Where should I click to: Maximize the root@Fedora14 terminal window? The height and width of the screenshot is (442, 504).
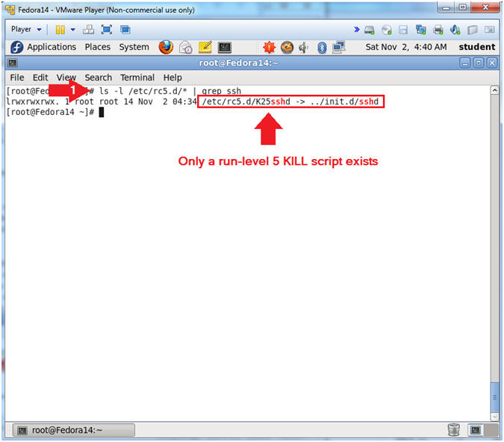479,63
